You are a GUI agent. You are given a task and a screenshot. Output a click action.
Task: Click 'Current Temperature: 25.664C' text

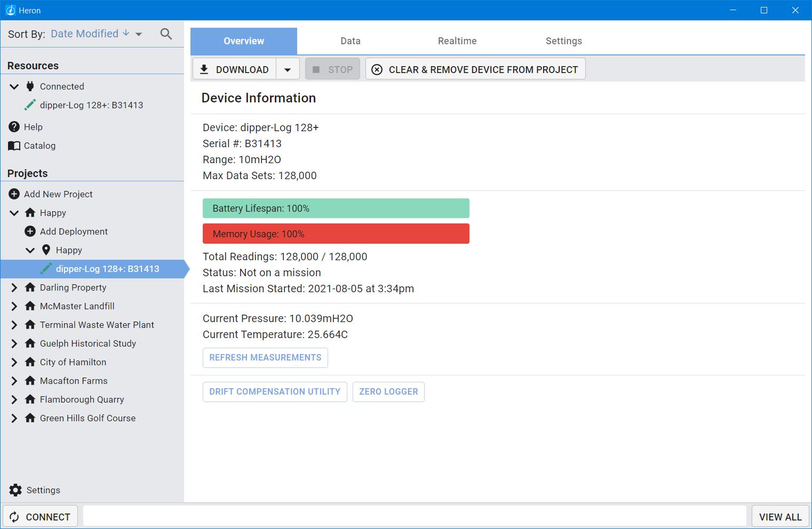[x=275, y=334]
